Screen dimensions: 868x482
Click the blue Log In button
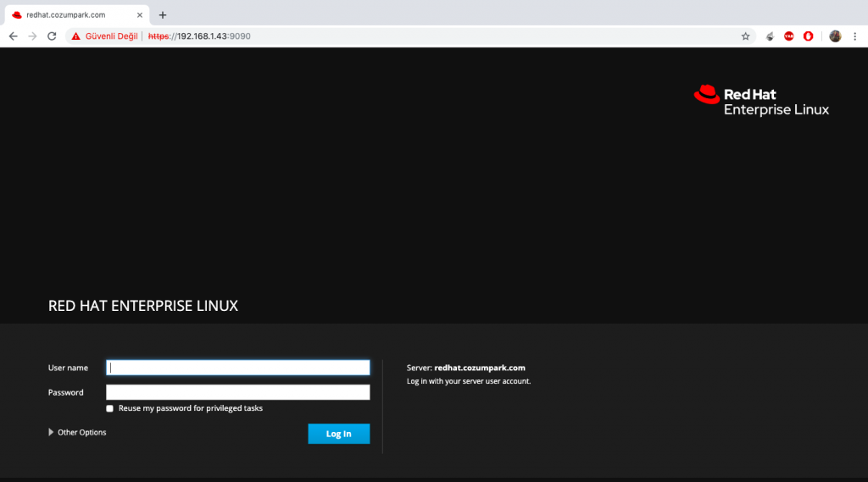339,434
